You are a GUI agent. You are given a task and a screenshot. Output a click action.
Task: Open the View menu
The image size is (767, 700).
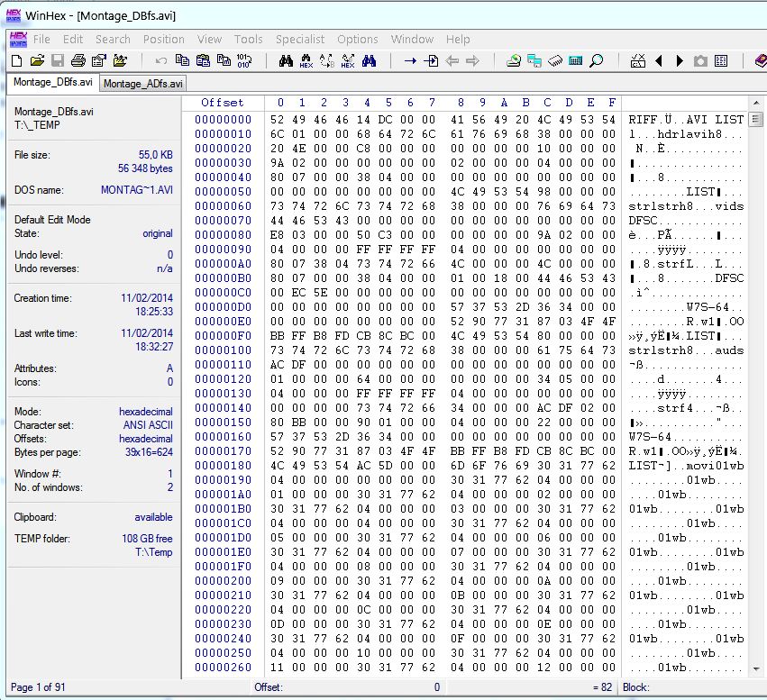click(209, 39)
